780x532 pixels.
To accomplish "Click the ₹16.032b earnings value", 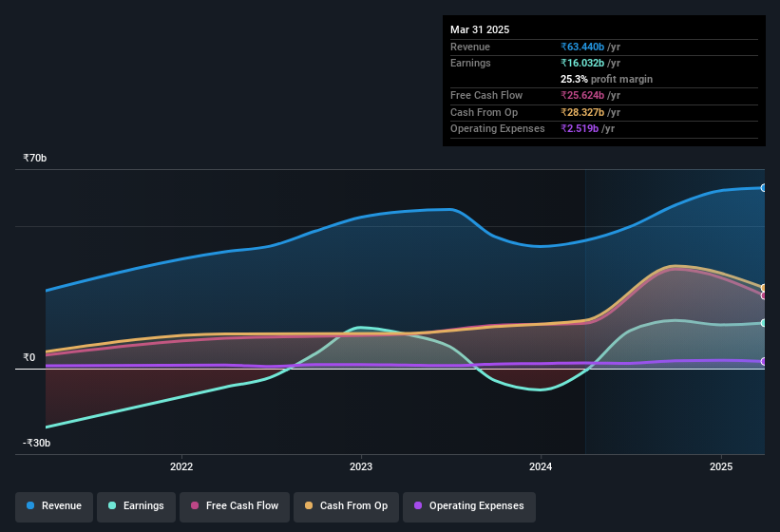I will pyautogui.click(x=582, y=63).
